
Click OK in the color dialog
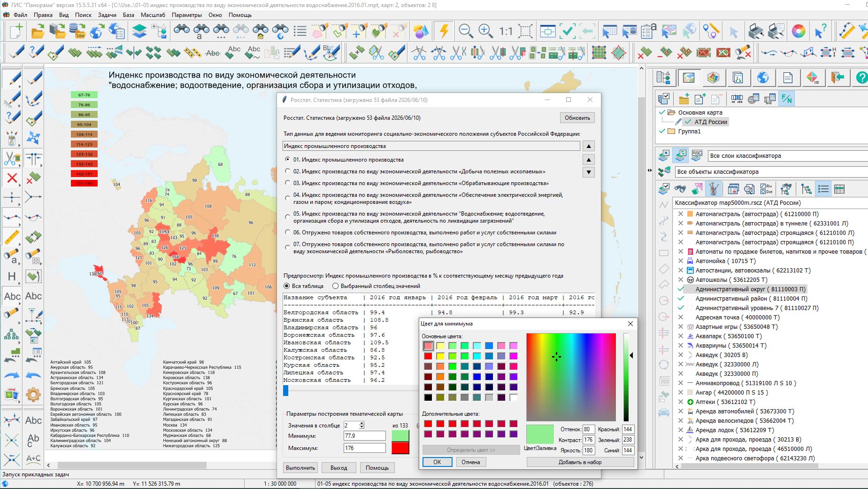click(437, 462)
